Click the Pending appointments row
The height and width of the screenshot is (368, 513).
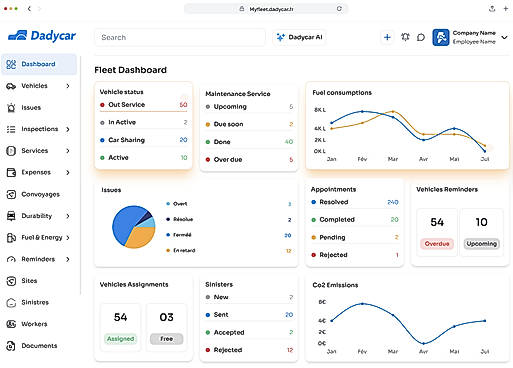(355, 237)
